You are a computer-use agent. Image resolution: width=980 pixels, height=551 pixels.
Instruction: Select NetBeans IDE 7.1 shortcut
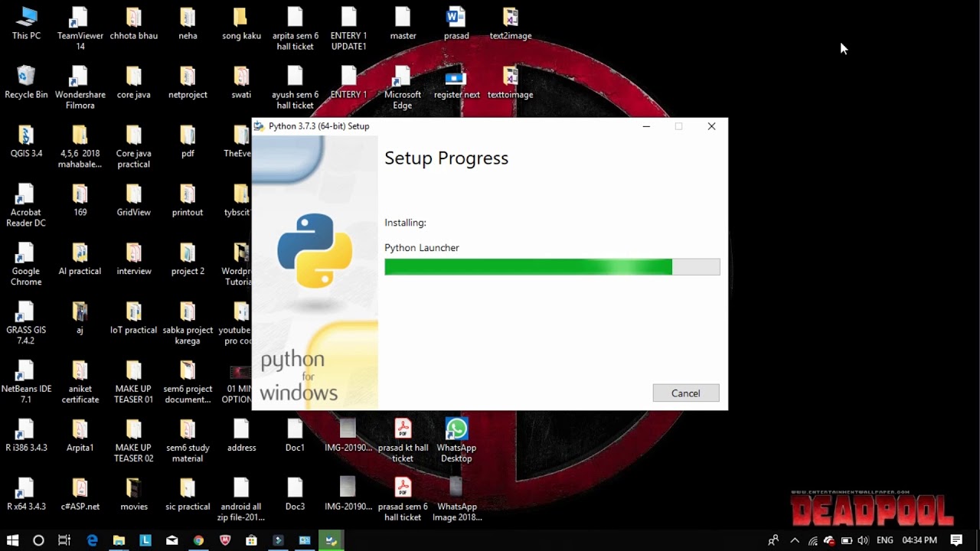26,382
